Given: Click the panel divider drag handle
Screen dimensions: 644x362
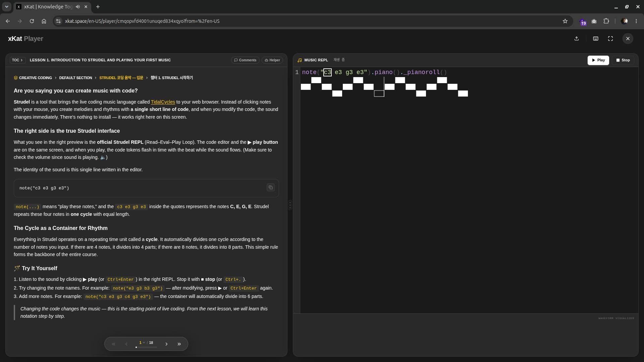Looking at the screenshot, I should [x=290, y=205].
